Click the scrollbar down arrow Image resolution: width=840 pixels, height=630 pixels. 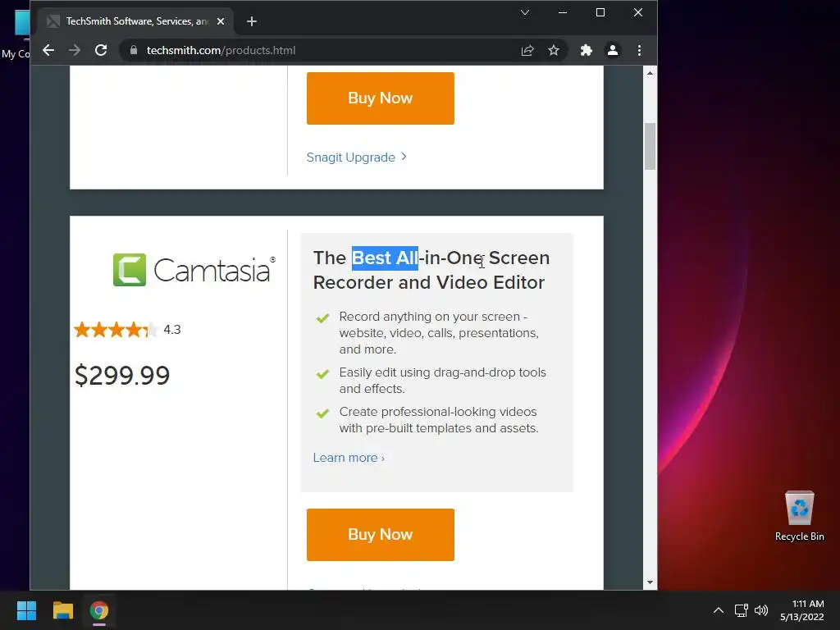click(650, 582)
